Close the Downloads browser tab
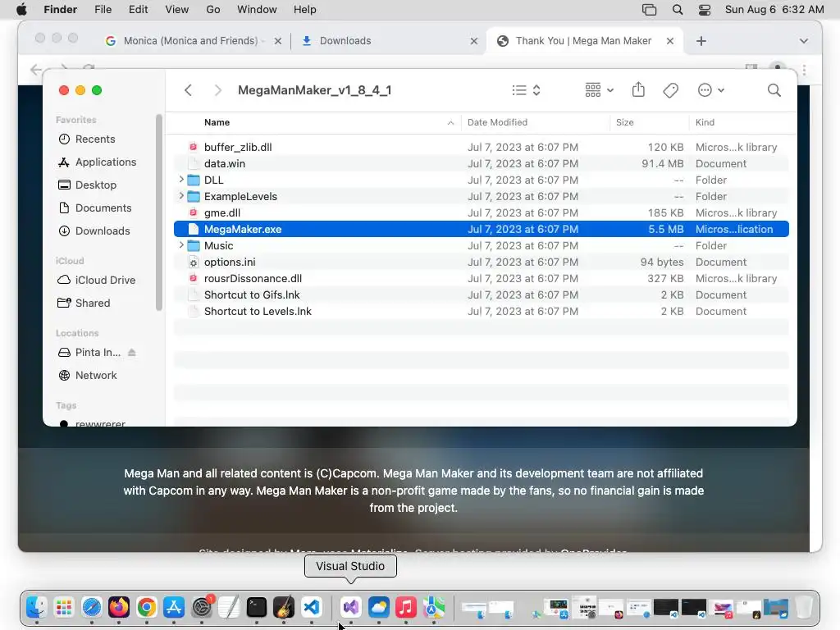The image size is (840, 630). (x=473, y=41)
